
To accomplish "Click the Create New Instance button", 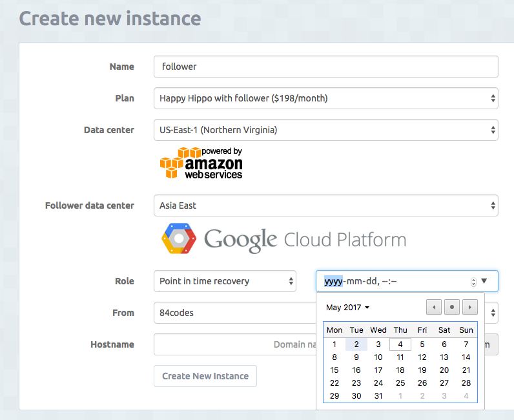I will pos(205,376).
